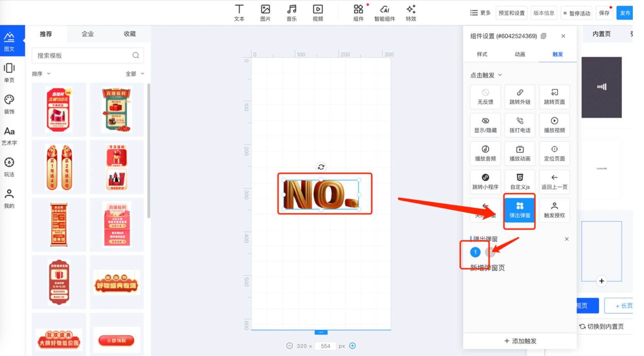Click the 音乐 music icon
The height and width of the screenshot is (356, 644).
tap(291, 13)
